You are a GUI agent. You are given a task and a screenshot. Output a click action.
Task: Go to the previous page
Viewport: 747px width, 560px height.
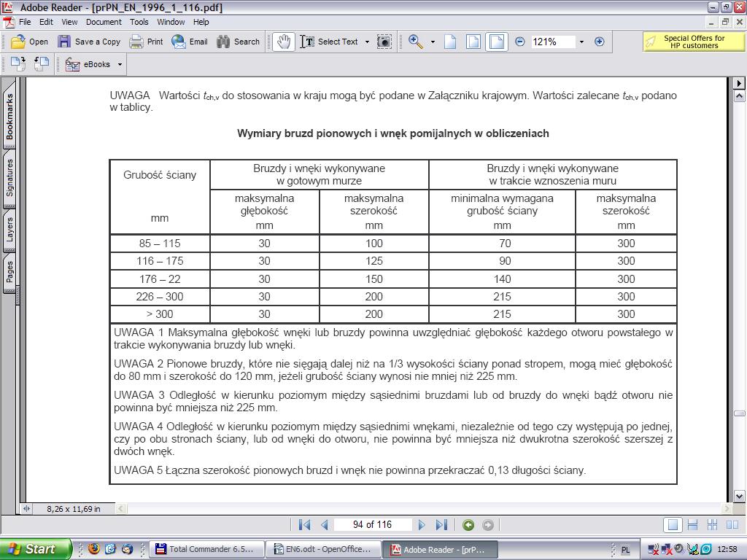click(325, 525)
